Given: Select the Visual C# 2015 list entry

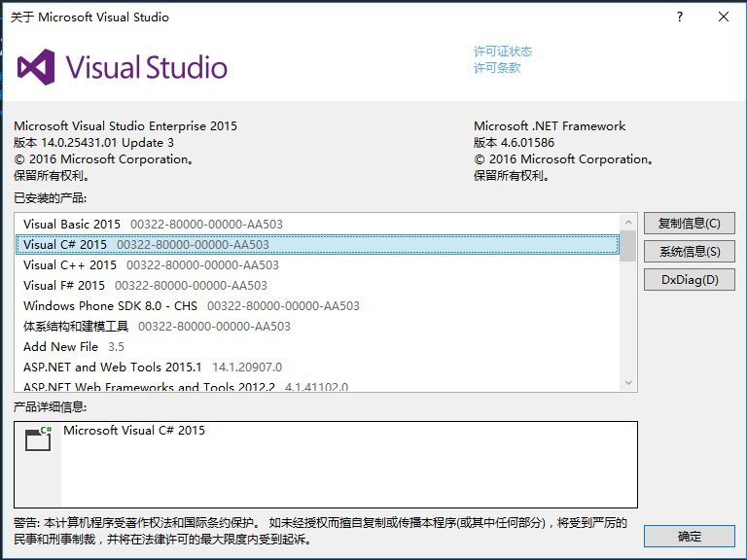Looking at the screenshot, I should [x=65, y=245].
